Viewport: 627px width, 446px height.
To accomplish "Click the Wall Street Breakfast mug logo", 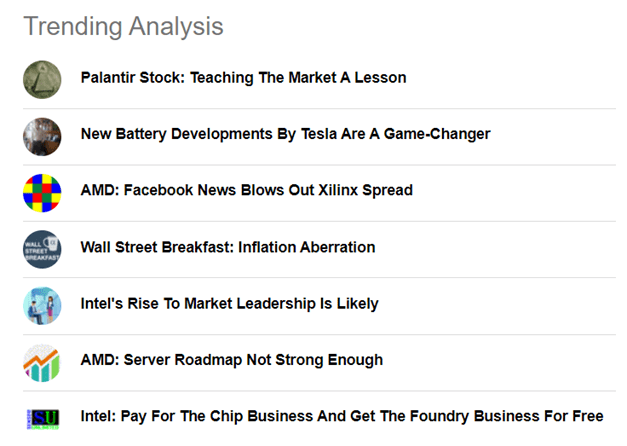I will click(42, 249).
